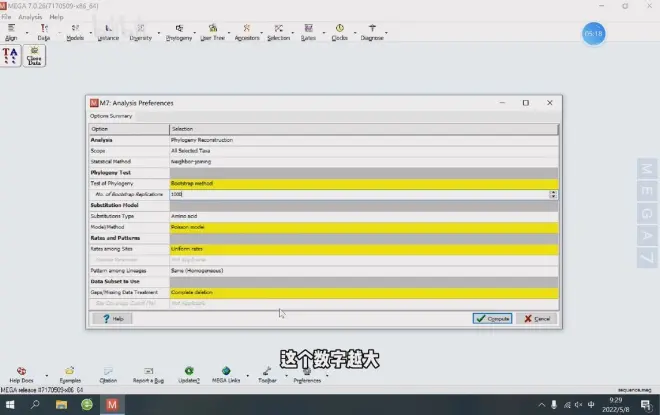Open Help Docs from bottom bar
The height and width of the screenshot is (415, 660).
tap(21, 374)
